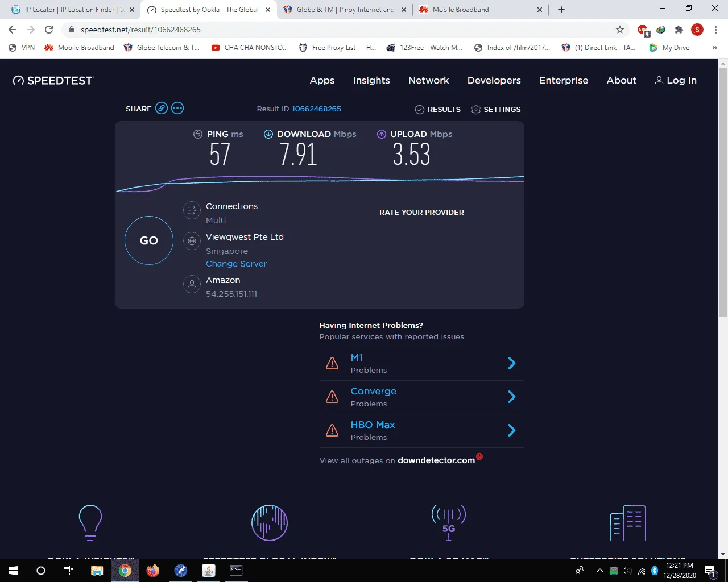Open the Apps menu
The height and width of the screenshot is (582, 728).
pos(322,81)
